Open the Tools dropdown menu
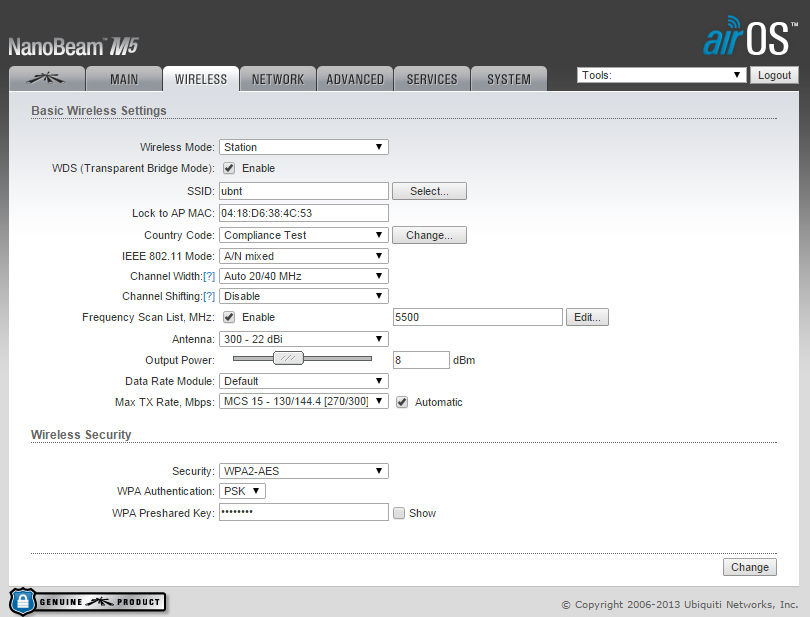The width and height of the screenshot is (810, 617). (662, 75)
